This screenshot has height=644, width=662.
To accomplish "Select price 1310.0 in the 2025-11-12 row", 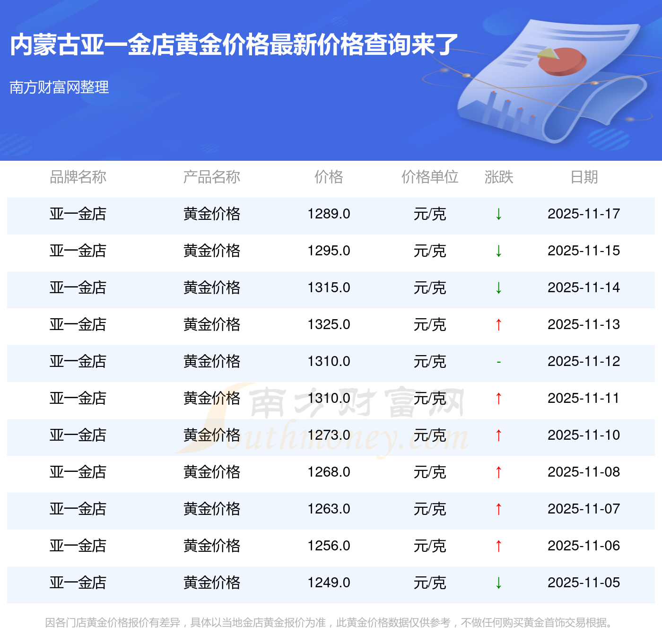I will click(x=329, y=361).
